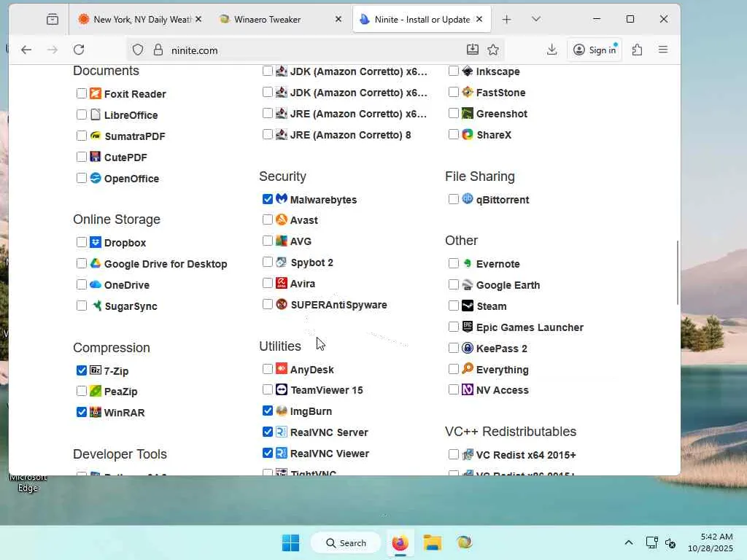Check the FastStone checkbox
Viewport: 747px width, 560px height.
click(x=454, y=92)
